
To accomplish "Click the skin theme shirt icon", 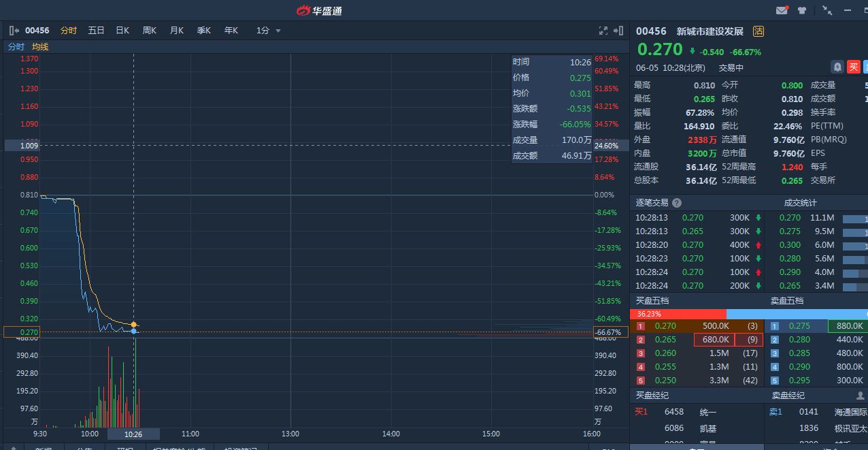I will (802, 10).
